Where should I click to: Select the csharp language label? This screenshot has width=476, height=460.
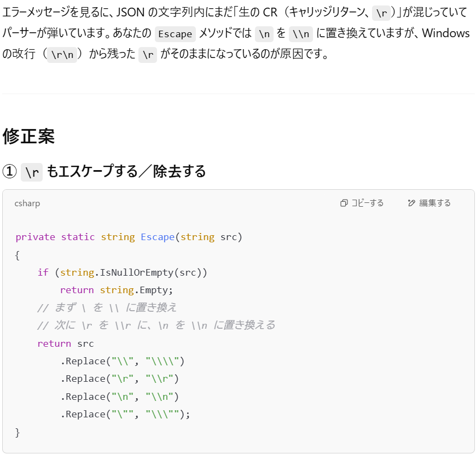[27, 203]
